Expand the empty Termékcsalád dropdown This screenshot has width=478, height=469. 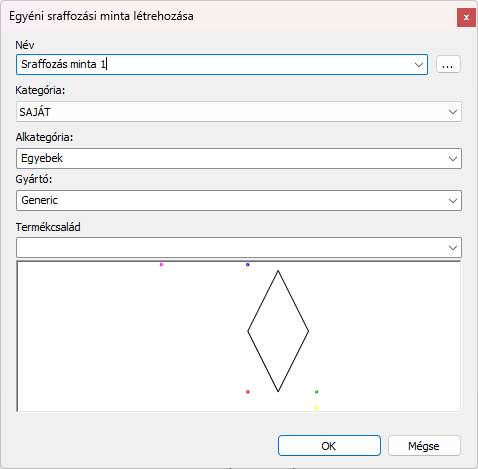click(x=453, y=248)
